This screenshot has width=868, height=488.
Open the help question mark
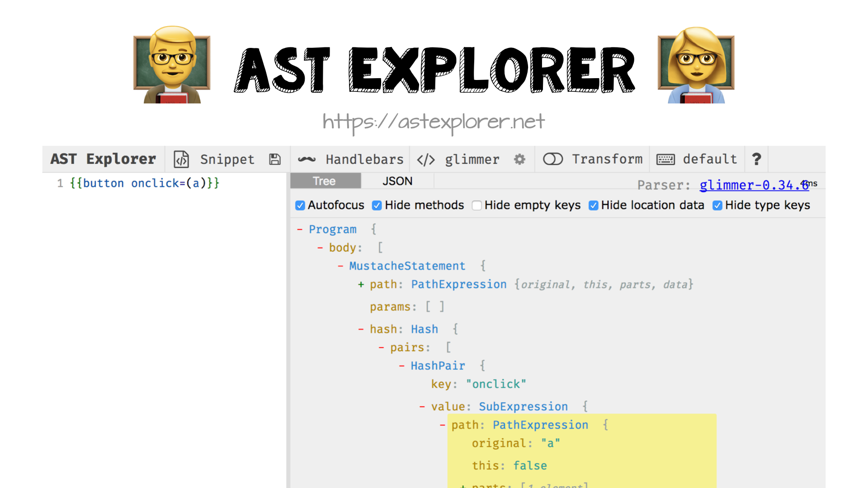tap(756, 159)
